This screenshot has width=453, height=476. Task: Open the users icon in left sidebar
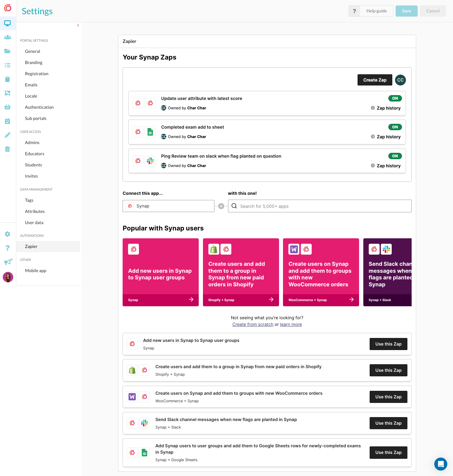point(8,37)
